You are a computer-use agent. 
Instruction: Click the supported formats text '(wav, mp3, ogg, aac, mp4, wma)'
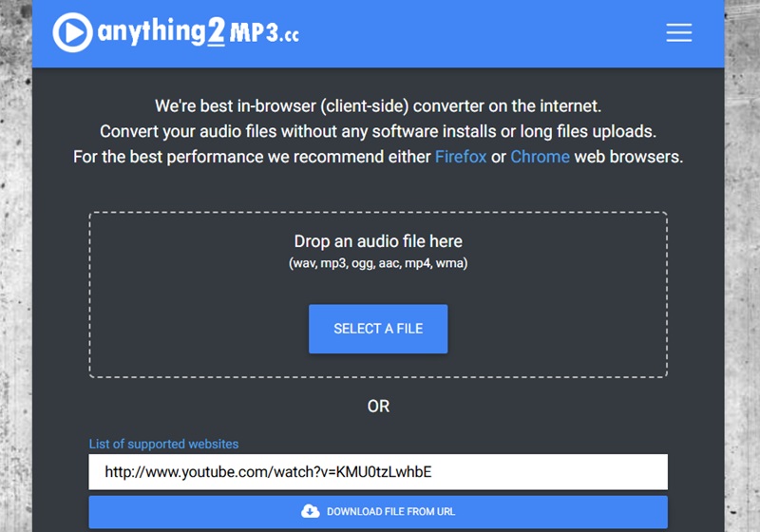click(378, 263)
